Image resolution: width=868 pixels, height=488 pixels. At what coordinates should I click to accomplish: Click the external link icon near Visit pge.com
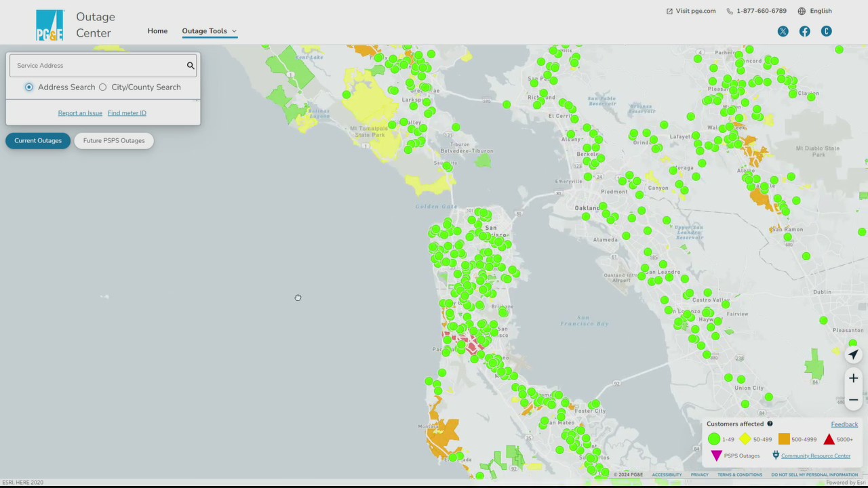(x=669, y=11)
